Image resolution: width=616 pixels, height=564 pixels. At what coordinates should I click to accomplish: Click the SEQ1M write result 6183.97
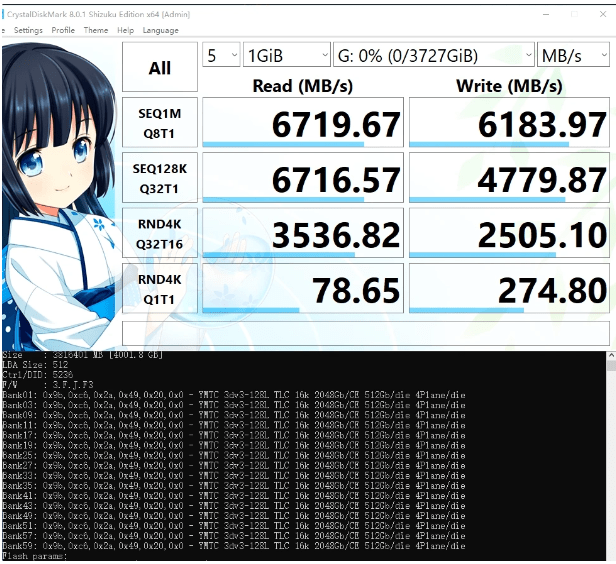[510, 123]
